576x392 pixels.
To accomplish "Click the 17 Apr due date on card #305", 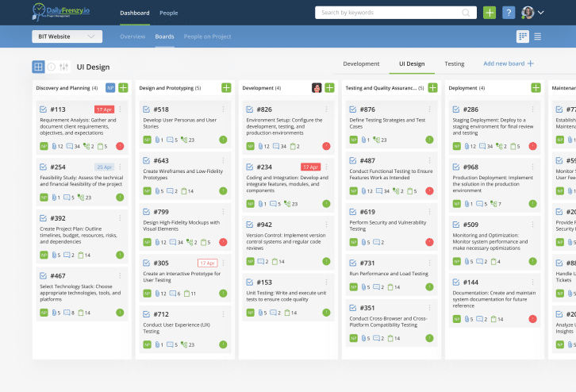I will 208,263.
